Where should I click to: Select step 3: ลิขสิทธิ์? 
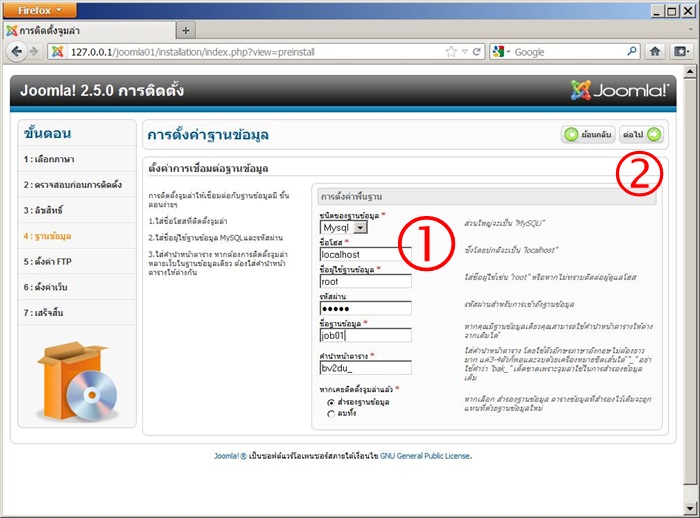point(43,210)
